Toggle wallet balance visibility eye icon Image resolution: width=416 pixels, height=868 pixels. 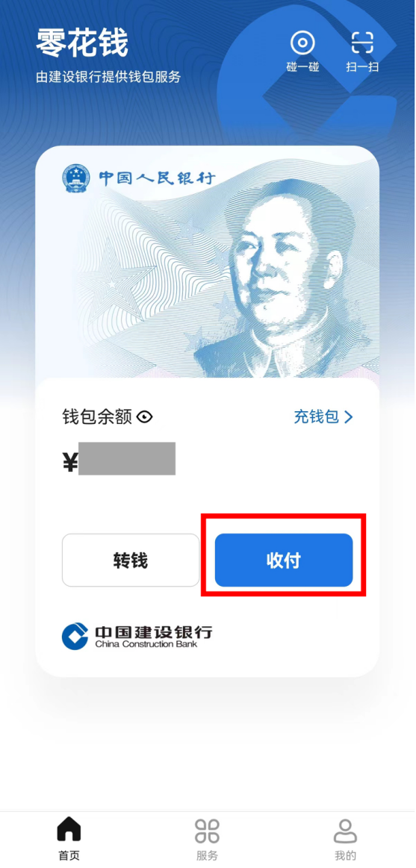coord(145,417)
